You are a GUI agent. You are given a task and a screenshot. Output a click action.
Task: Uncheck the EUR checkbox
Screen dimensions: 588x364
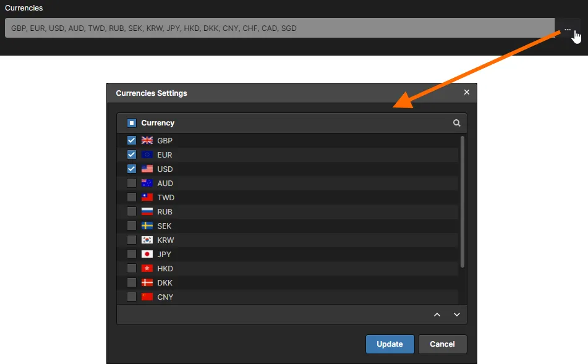tap(131, 155)
